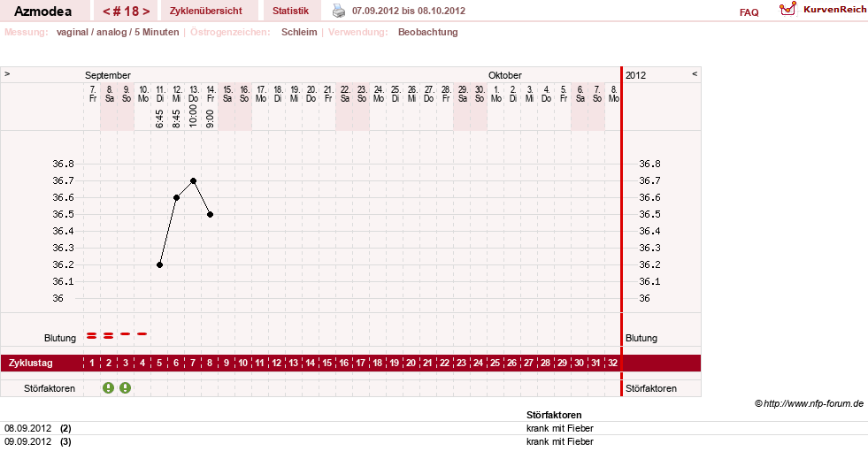Expand the chart with the left > arrow
868x467 pixels.
(7, 73)
